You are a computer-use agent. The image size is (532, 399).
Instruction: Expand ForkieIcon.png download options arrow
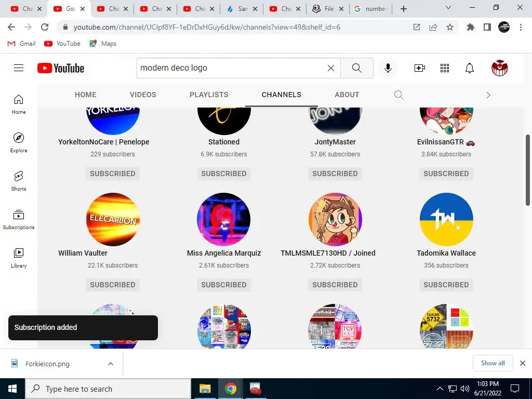111,364
